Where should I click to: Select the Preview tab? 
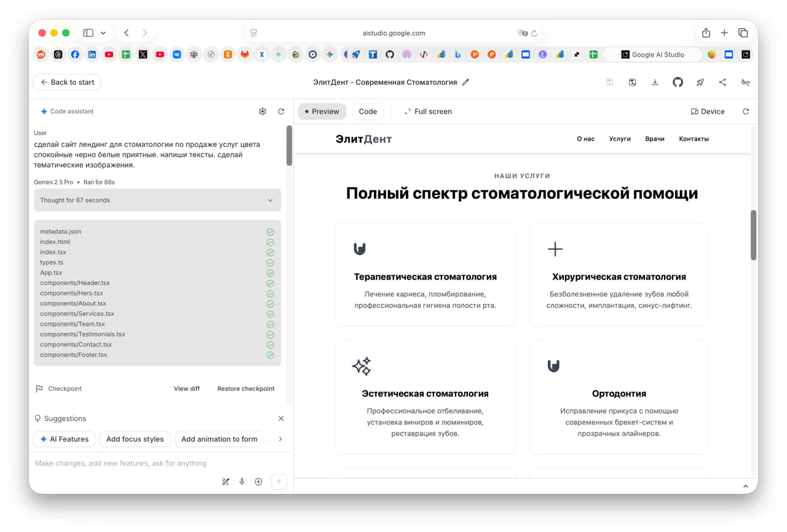[x=322, y=112]
